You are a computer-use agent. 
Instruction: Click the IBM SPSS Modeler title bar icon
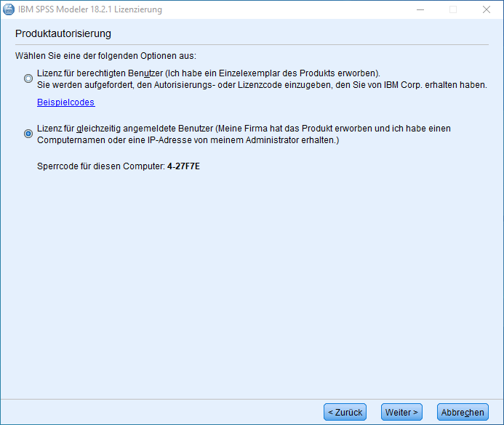point(9,9)
